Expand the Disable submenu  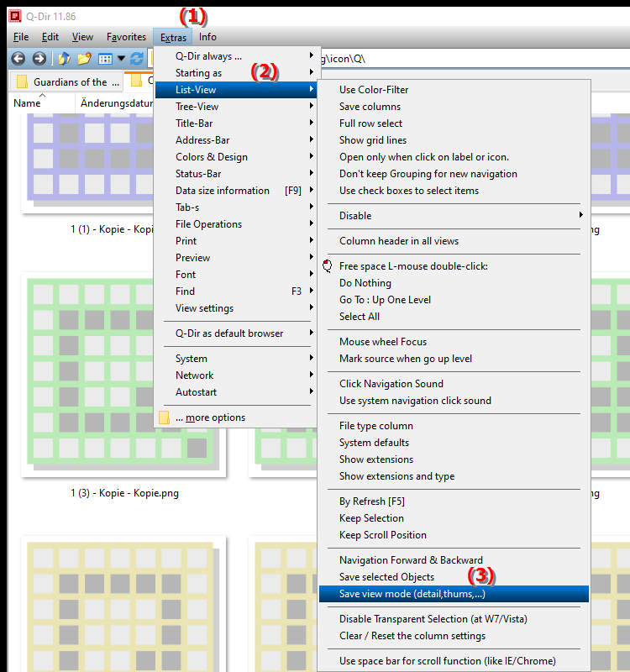[454, 216]
